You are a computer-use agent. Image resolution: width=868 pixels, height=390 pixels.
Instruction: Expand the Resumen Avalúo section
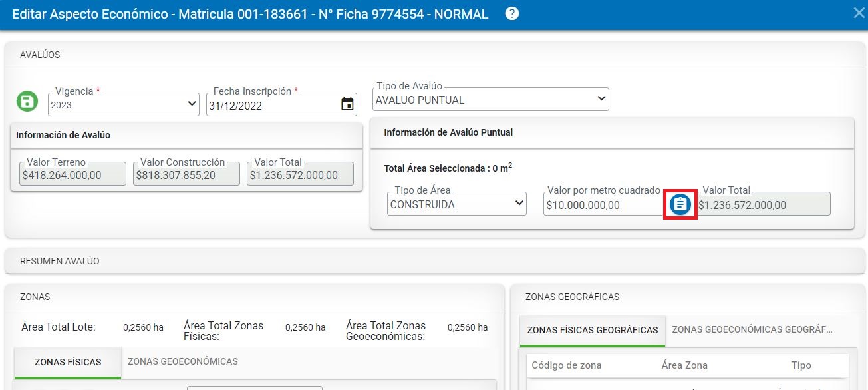pos(60,261)
